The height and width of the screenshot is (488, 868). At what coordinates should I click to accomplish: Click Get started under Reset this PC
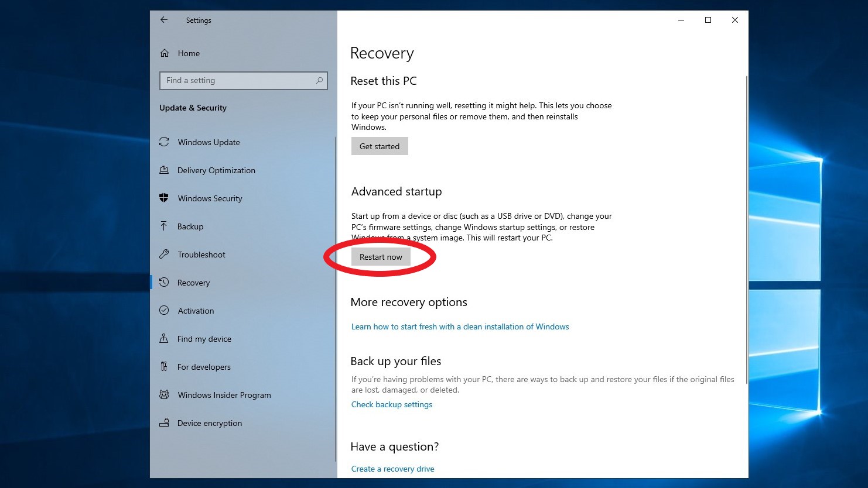click(380, 146)
